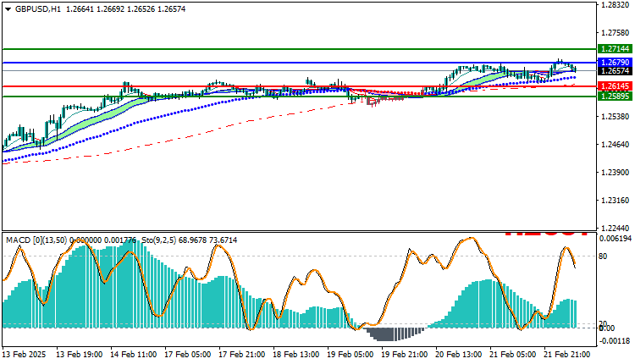Click the 20 Feb 13:00 time label
Viewport: 635px width, 364px height.
[x=458, y=355]
